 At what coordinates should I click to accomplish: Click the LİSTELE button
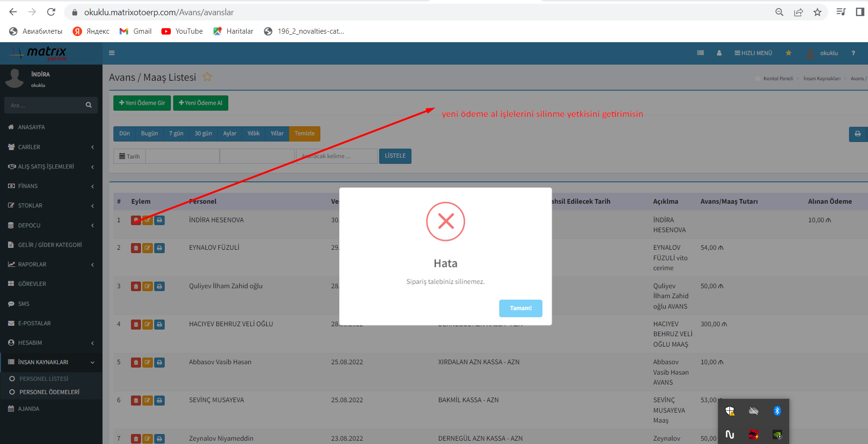395,156
